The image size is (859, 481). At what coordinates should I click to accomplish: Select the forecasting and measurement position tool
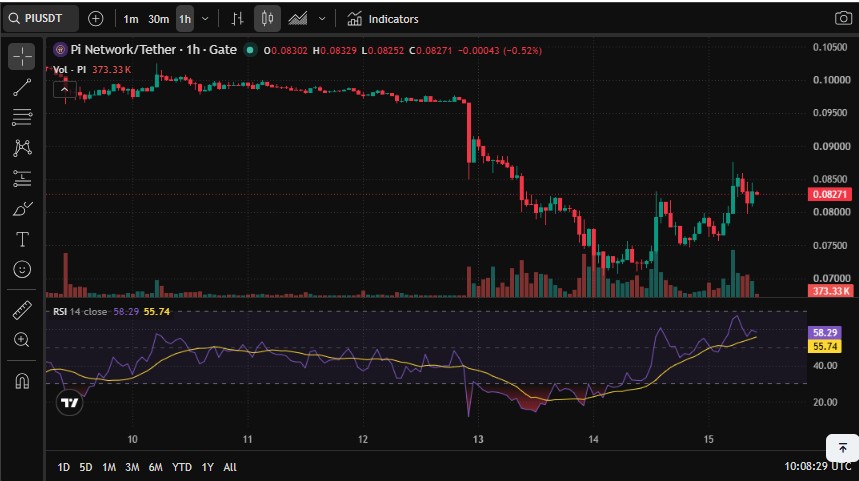pyautogui.click(x=22, y=178)
